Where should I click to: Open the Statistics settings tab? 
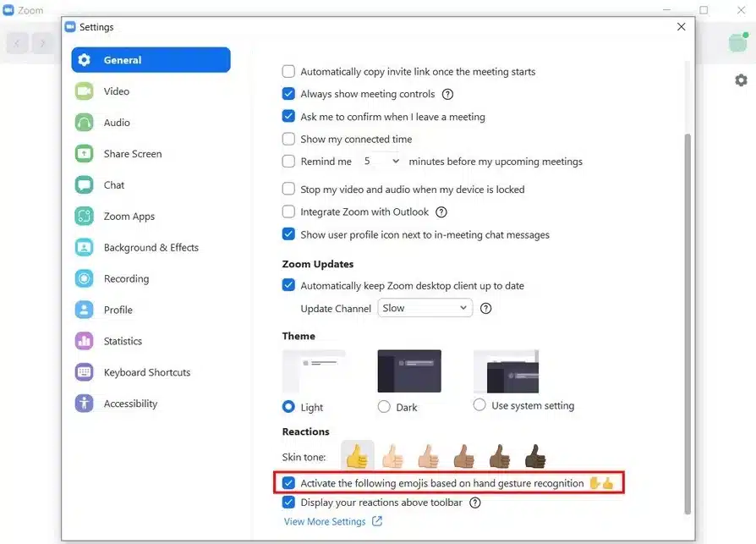click(x=151, y=341)
